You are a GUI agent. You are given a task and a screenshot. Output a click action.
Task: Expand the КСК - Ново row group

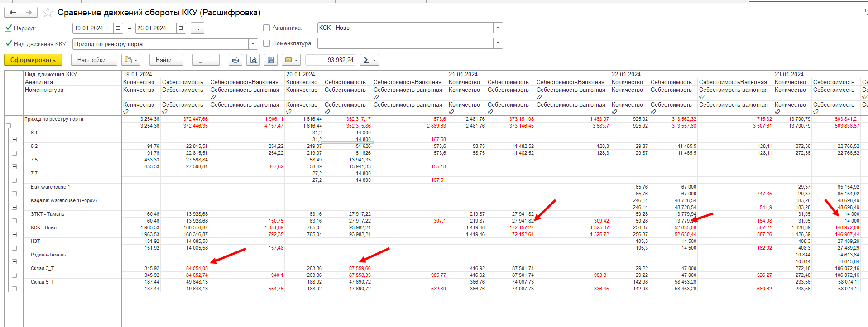point(14,234)
